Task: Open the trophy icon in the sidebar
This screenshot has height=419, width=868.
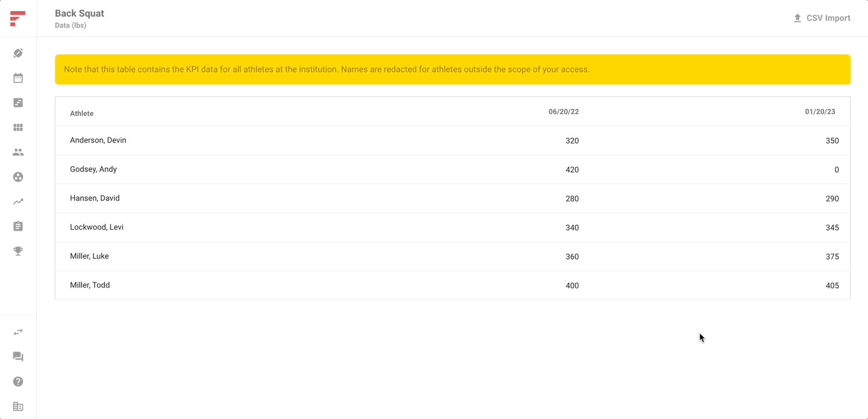Action: (x=18, y=251)
